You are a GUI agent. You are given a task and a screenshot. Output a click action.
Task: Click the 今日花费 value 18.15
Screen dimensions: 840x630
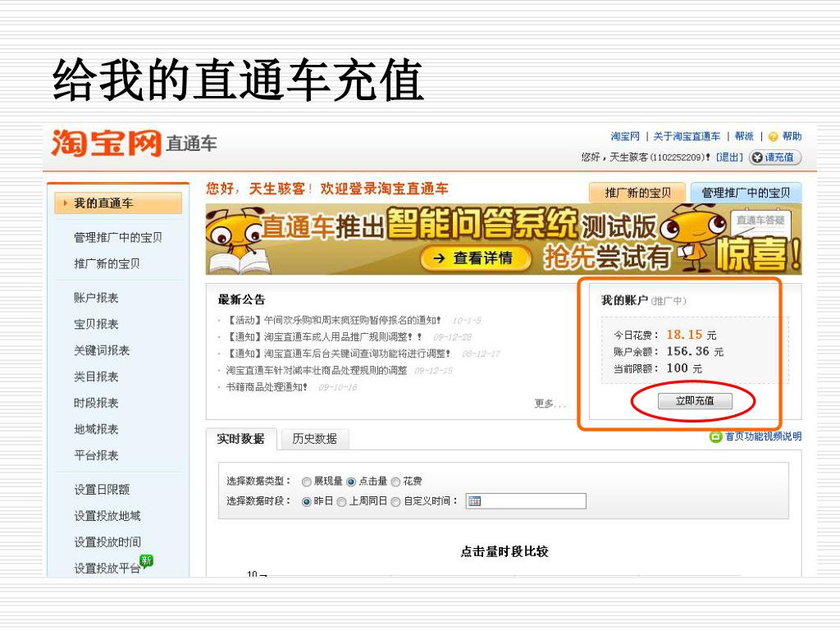point(684,335)
